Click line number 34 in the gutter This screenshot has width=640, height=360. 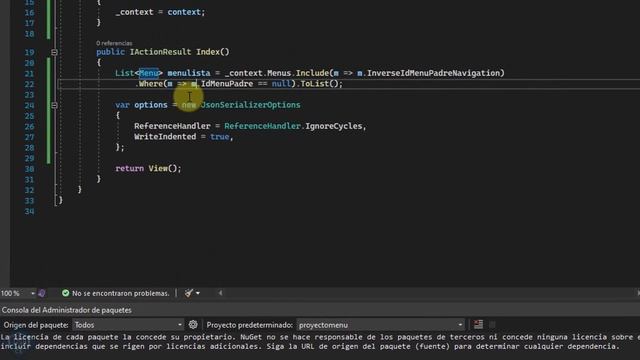pyautogui.click(x=29, y=211)
